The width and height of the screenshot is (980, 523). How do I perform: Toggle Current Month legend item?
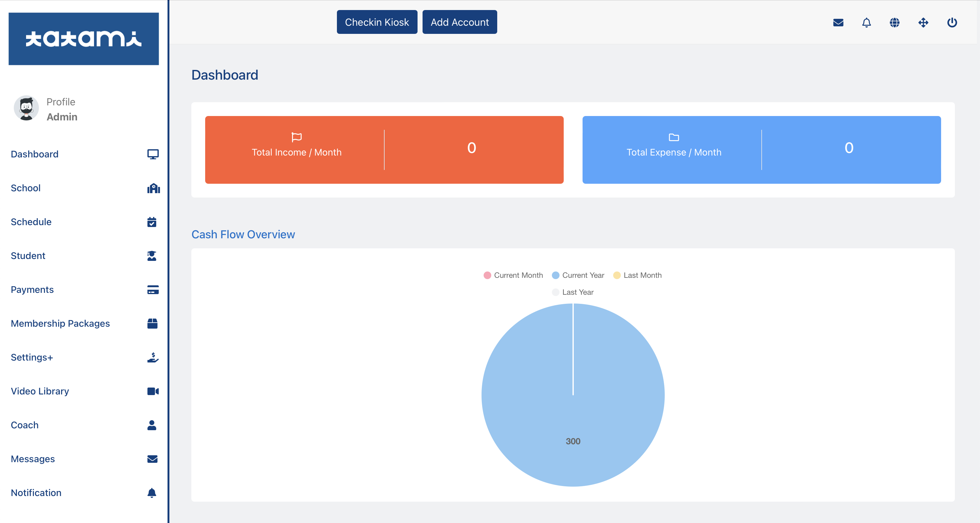point(513,275)
